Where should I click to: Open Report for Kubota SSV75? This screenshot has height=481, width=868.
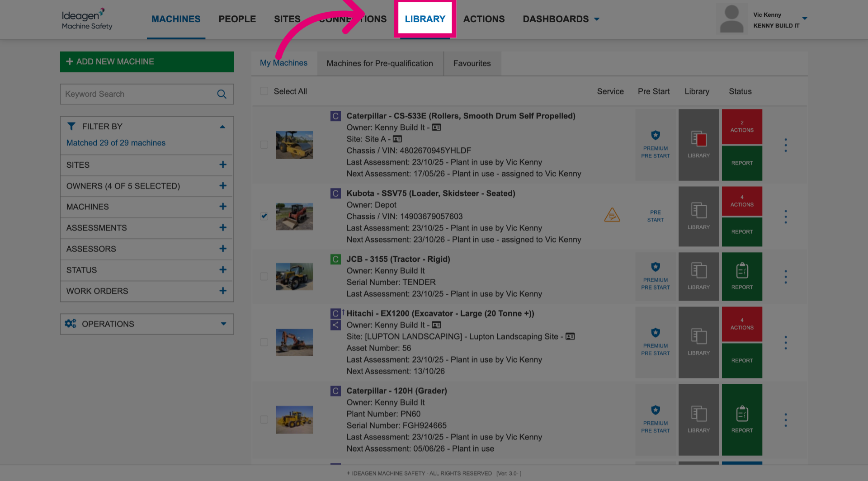[742, 232]
